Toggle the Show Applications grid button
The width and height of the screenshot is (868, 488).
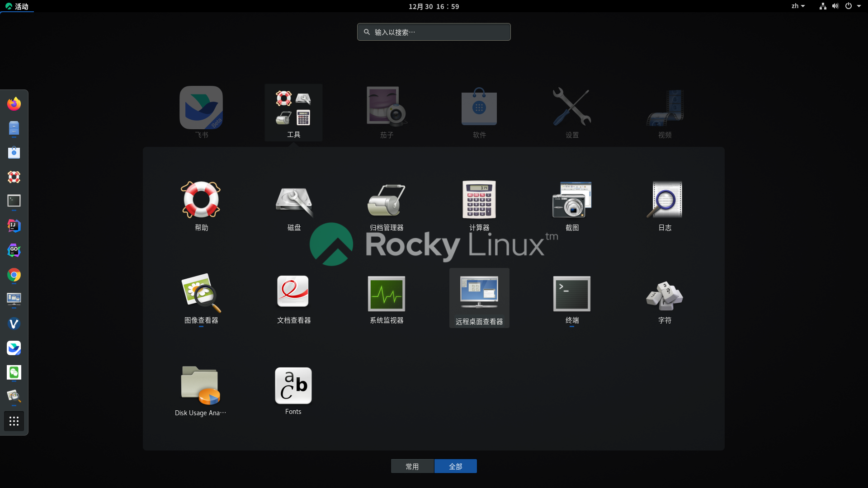(14, 421)
